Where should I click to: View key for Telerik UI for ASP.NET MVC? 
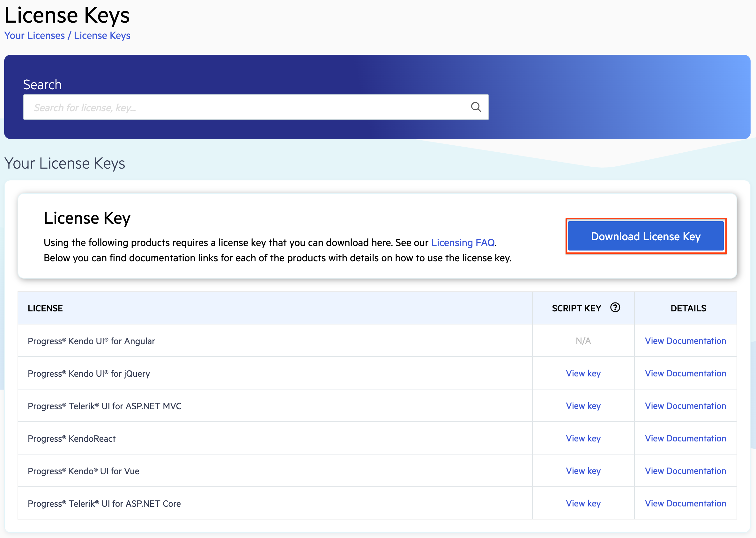(x=583, y=405)
